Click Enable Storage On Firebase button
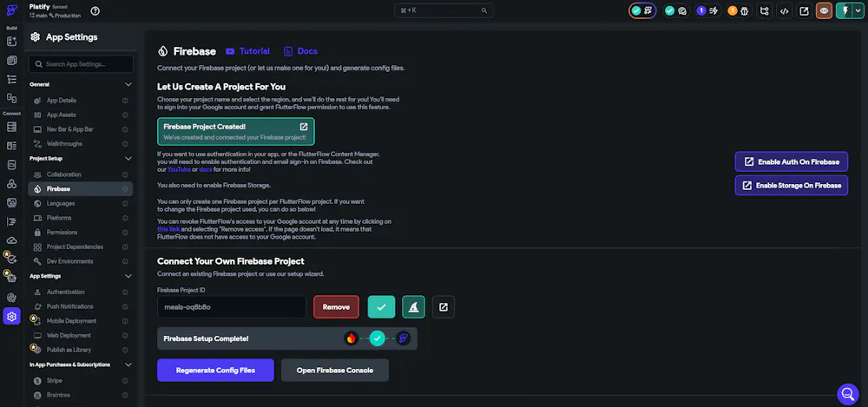The image size is (868, 407). click(x=792, y=186)
